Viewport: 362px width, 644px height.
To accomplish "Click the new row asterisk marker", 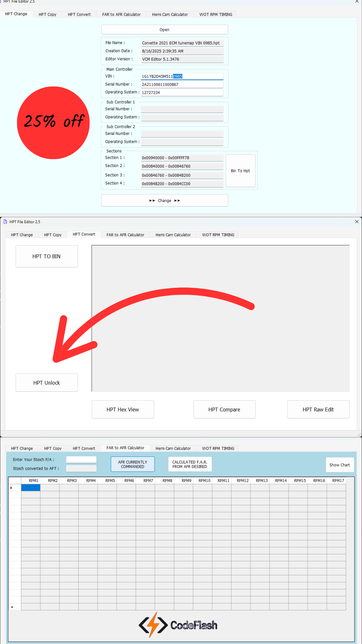I will pos(12,607).
